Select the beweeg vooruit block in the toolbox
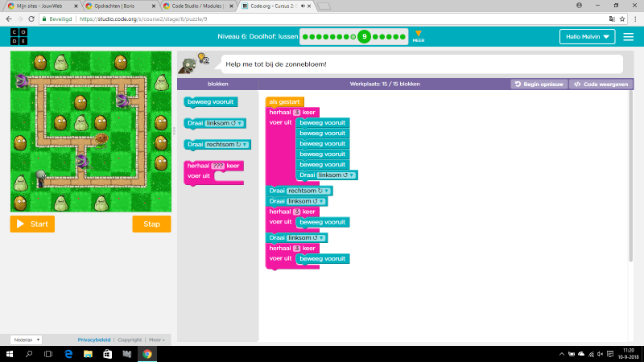The image size is (644, 362). tap(211, 102)
